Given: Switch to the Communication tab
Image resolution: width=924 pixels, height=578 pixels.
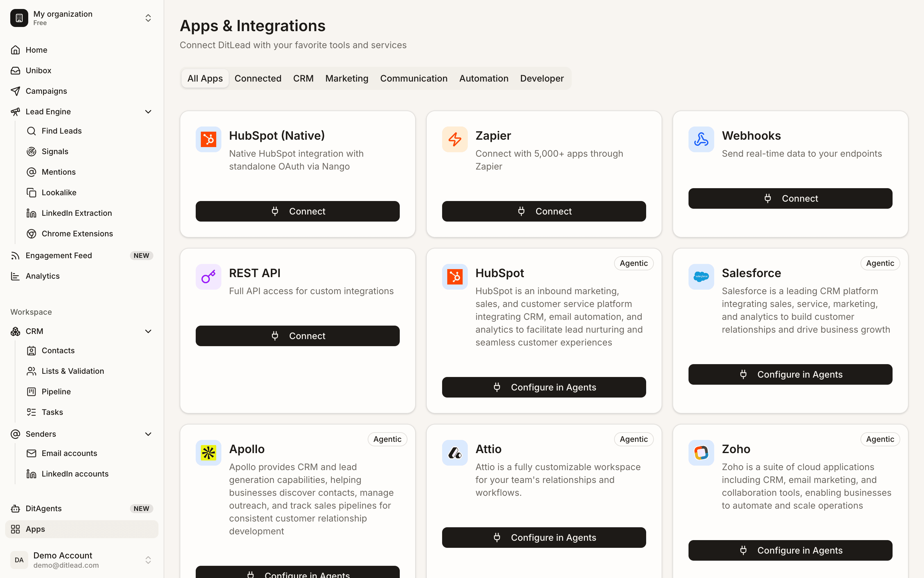Looking at the screenshot, I should [414, 78].
